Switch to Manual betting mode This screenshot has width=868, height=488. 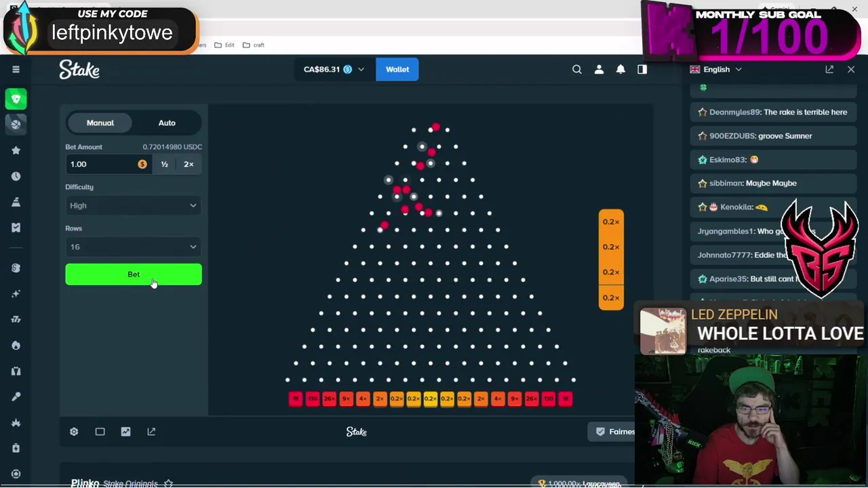point(100,123)
